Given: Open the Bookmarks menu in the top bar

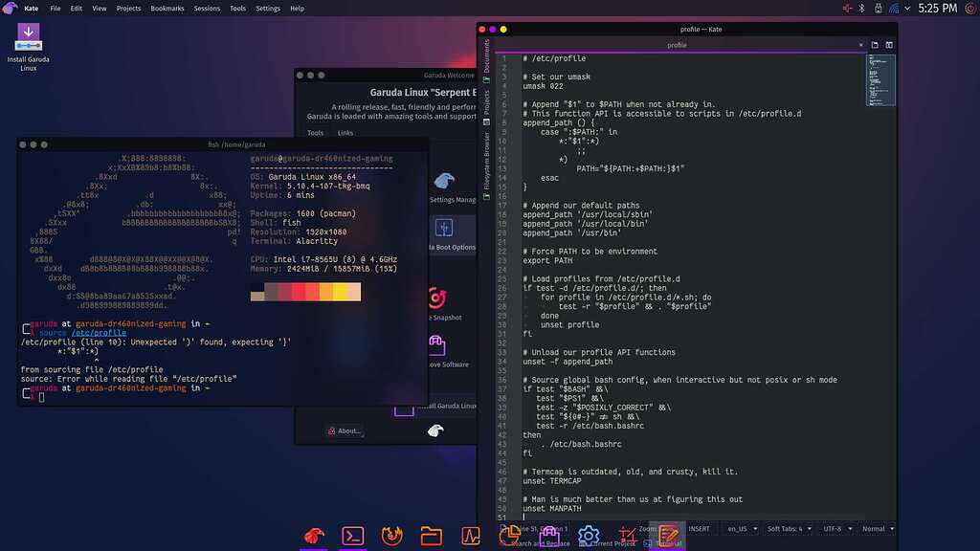Looking at the screenshot, I should click(x=167, y=8).
